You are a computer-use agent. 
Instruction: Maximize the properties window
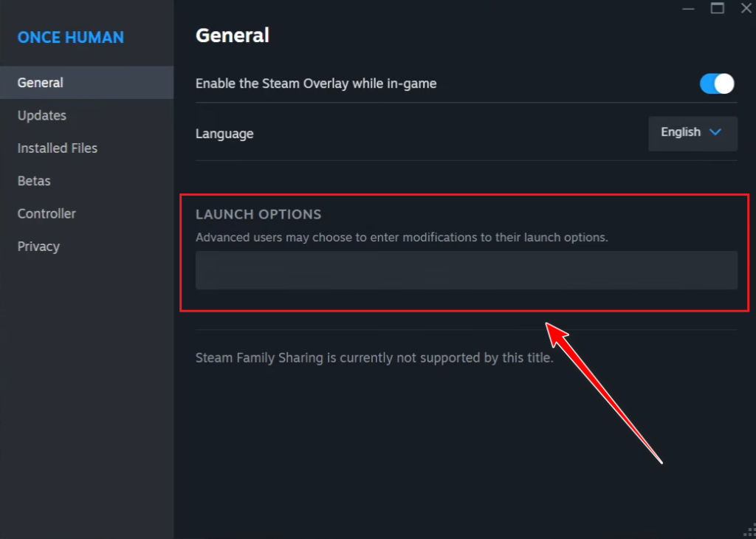coord(717,7)
